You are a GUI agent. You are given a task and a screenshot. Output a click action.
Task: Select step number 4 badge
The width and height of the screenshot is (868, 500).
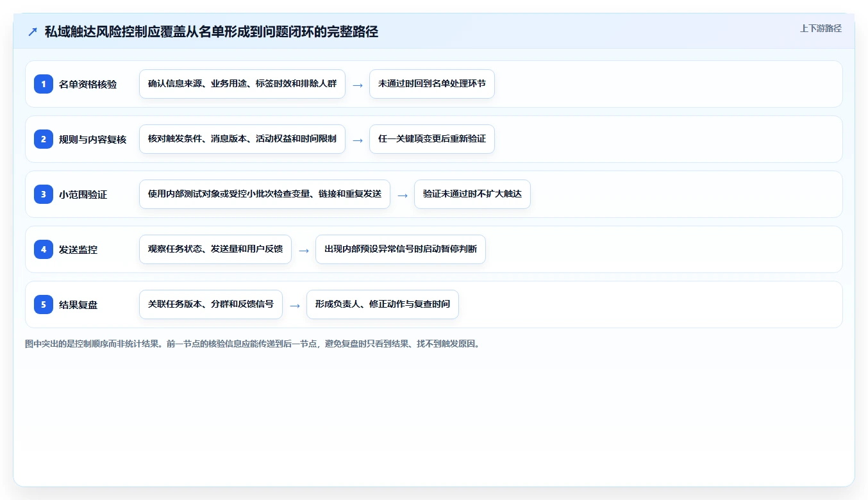click(44, 249)
